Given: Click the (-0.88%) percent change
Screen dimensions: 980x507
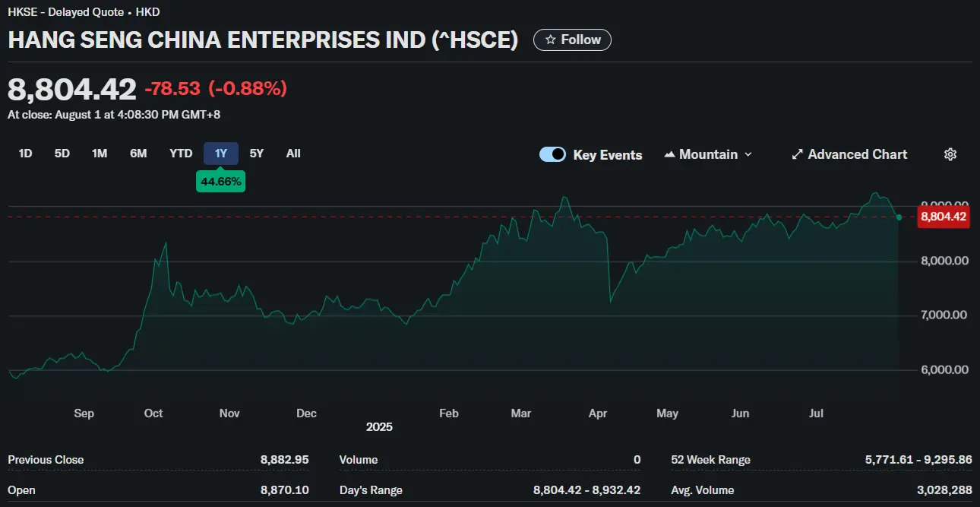Looking at the screenshot, I should coord(248,89).
